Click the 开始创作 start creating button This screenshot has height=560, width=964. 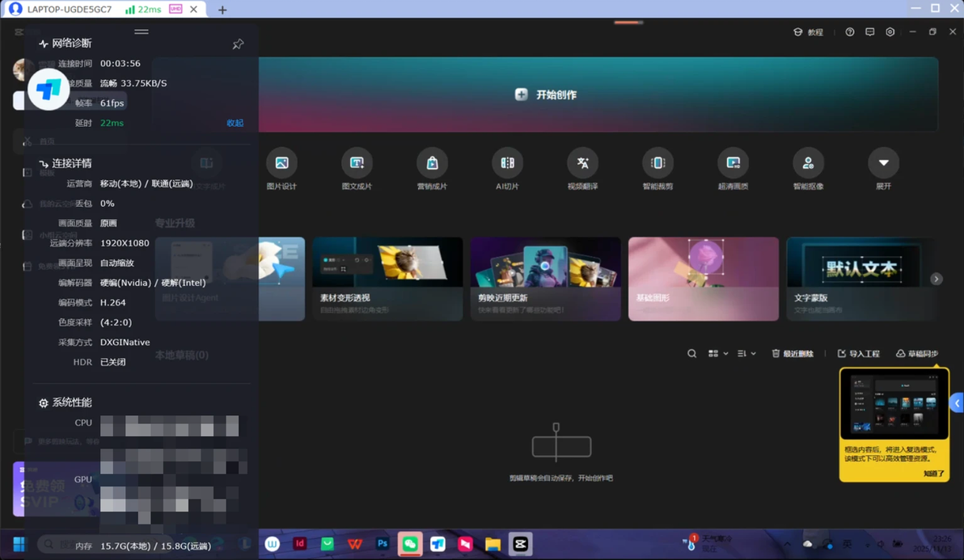pos(547,95)
